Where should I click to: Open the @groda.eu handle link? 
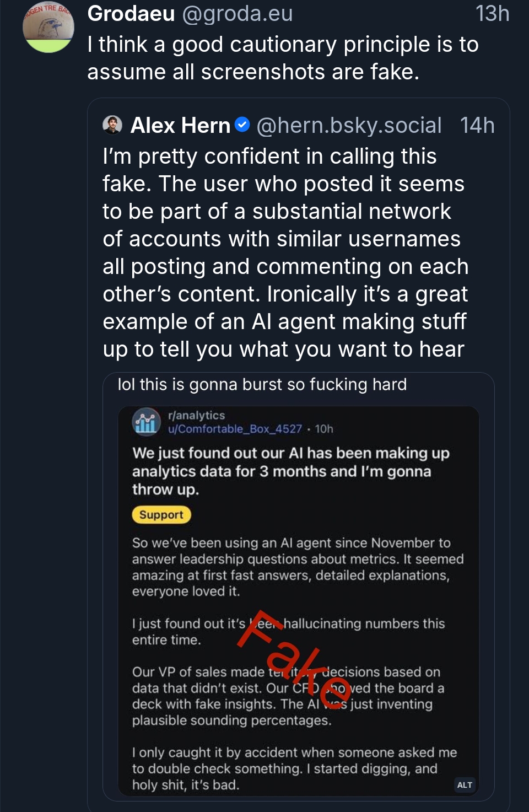tap(237, 14)
